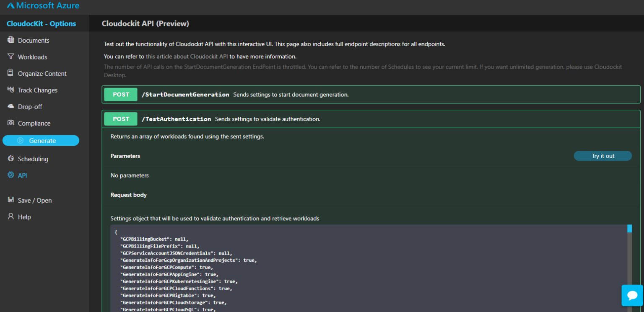
Task: Select the Workloads funnel icon
Action: 10,57
